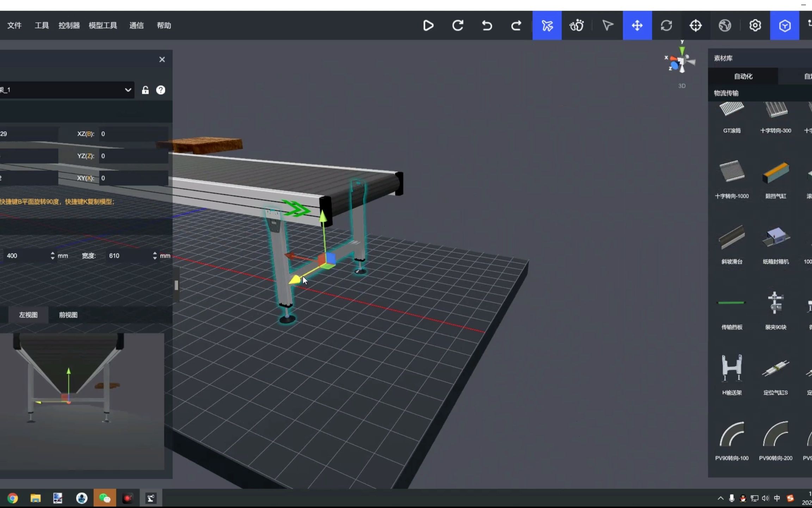Click the 3D orientation axis gizmo
Screen dimensions: 812x508
coord(681,60)
